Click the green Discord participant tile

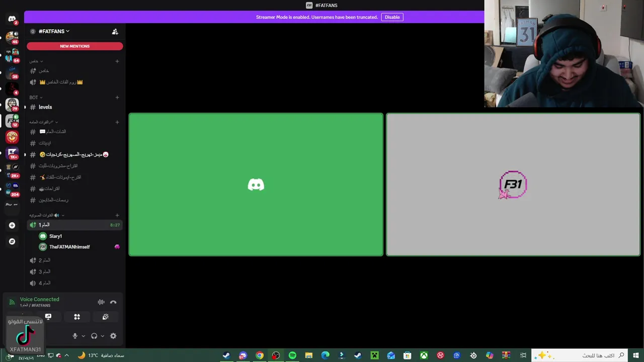tap(256, 185)
